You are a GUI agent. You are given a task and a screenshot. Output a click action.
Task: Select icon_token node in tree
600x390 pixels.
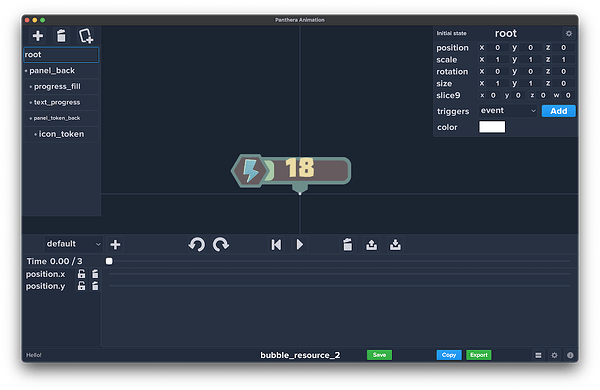[61, 134]
